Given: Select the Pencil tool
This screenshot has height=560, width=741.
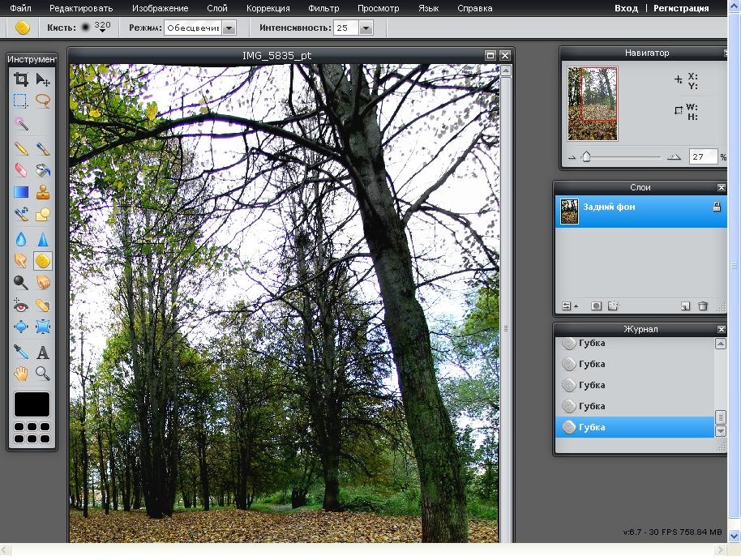Looking at the screenshot, I should 21,149.
